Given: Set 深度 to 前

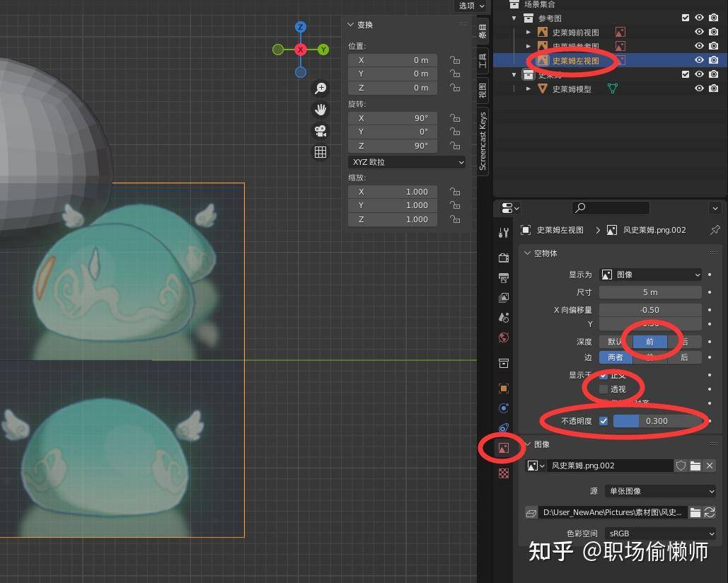Looking at the screenshot, I should click(x=650, y=342).
